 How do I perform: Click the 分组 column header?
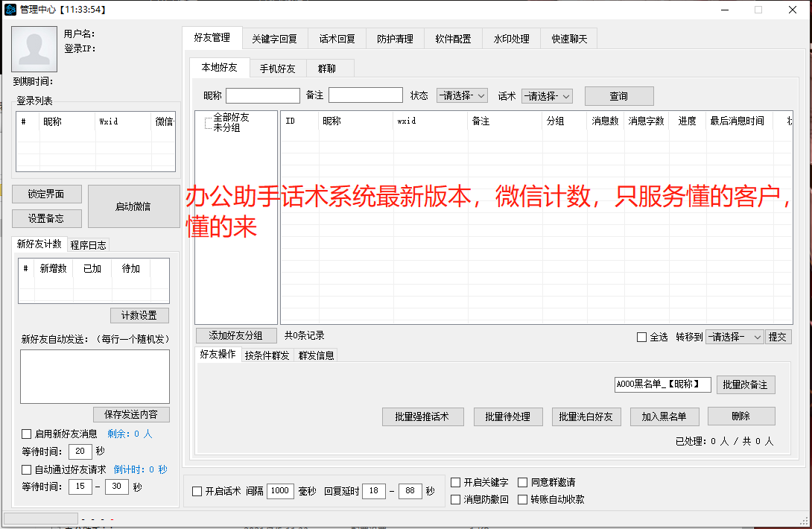pyautogui.click(x=565, y=121)
